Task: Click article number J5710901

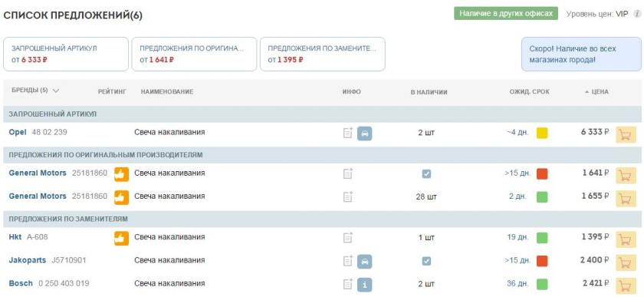Action: [x=69, y=260]
